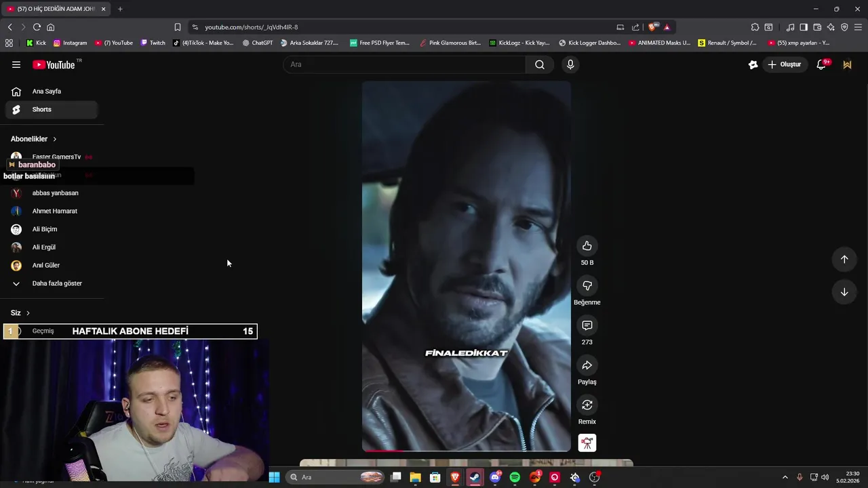This screenshot has width=868, height=488.
Task: Open the Kick bookmark
Action: pos(36,43)
